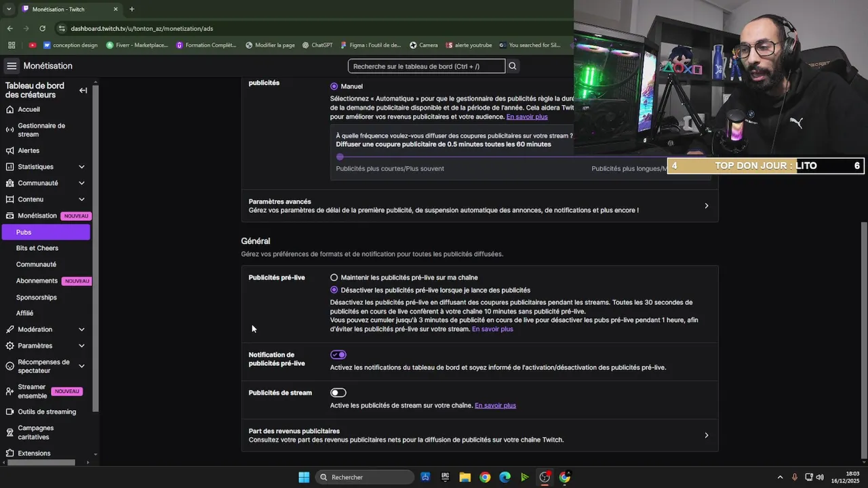Open the conception design bookmark

[x=71, y=45]
